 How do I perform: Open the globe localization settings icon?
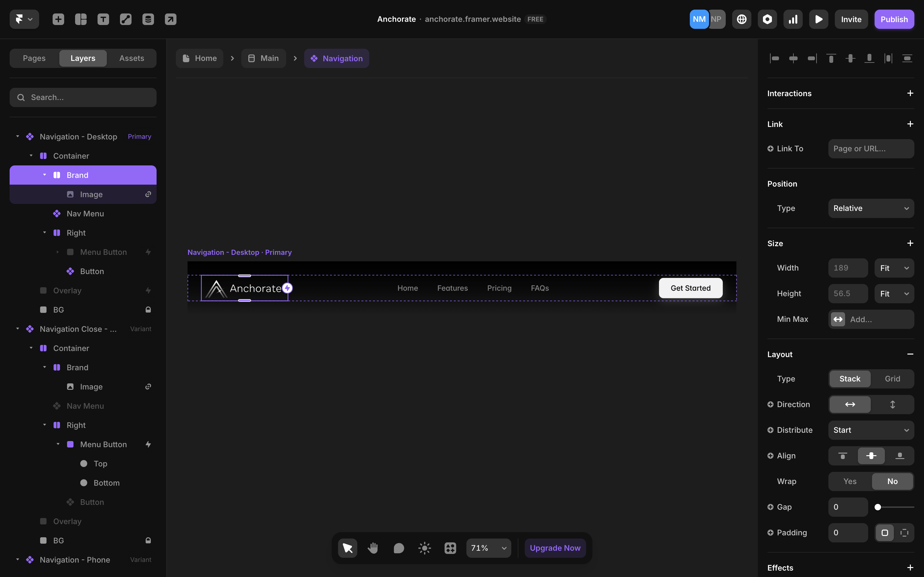tap(741, 19)
